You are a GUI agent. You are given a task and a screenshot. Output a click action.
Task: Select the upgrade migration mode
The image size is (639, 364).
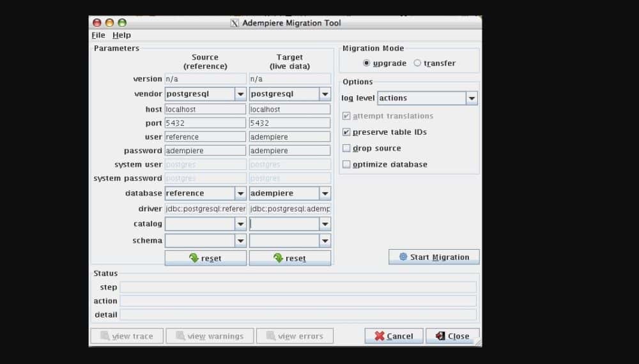coord(367,63)
